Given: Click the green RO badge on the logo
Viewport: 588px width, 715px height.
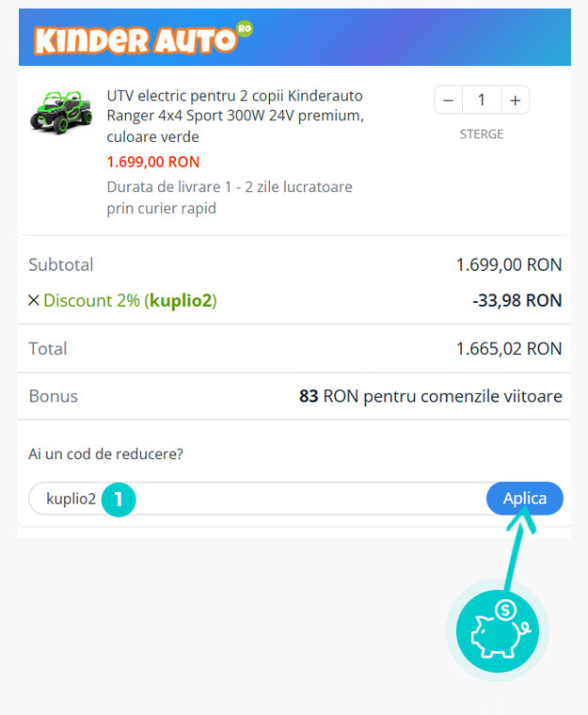Looking at the screenshot, I should [245, 29].
